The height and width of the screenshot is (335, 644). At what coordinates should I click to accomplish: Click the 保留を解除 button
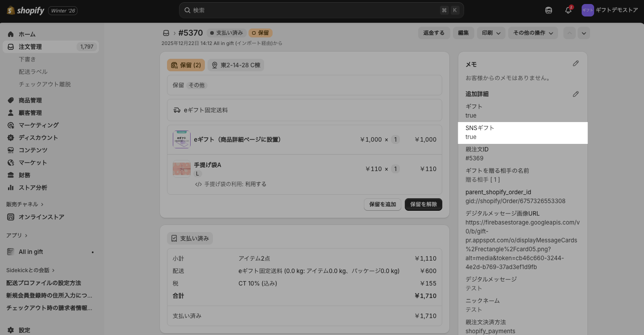pos(424,204)
